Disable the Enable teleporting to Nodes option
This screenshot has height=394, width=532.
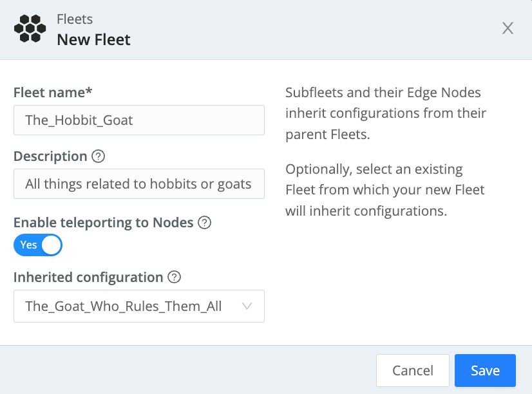[x=37, y=245]
